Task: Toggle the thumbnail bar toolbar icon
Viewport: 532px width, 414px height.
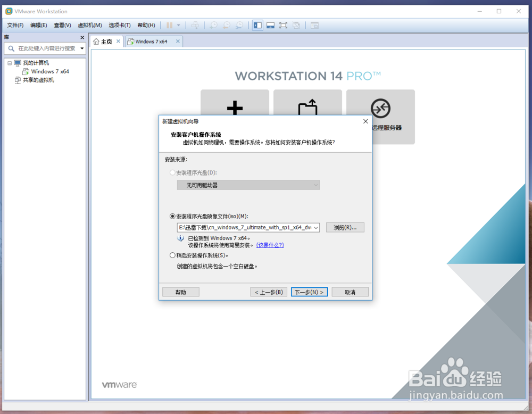Action: [270, 25]
